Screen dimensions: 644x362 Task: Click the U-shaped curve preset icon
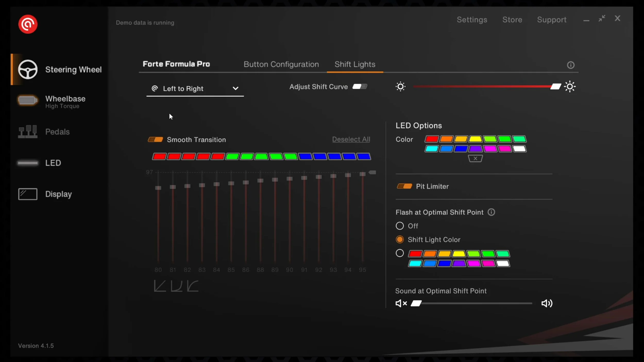[x=176, y=286]
